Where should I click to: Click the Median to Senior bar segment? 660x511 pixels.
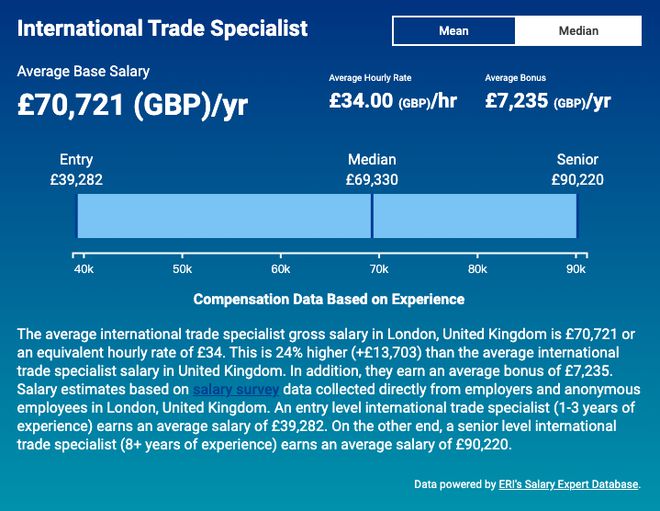point(475,216)
